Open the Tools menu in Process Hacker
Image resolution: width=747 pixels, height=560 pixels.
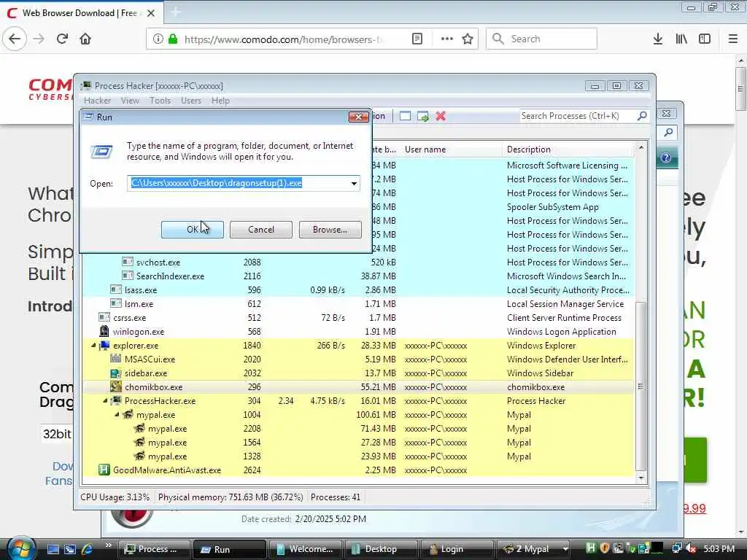[x=160, y=101]
